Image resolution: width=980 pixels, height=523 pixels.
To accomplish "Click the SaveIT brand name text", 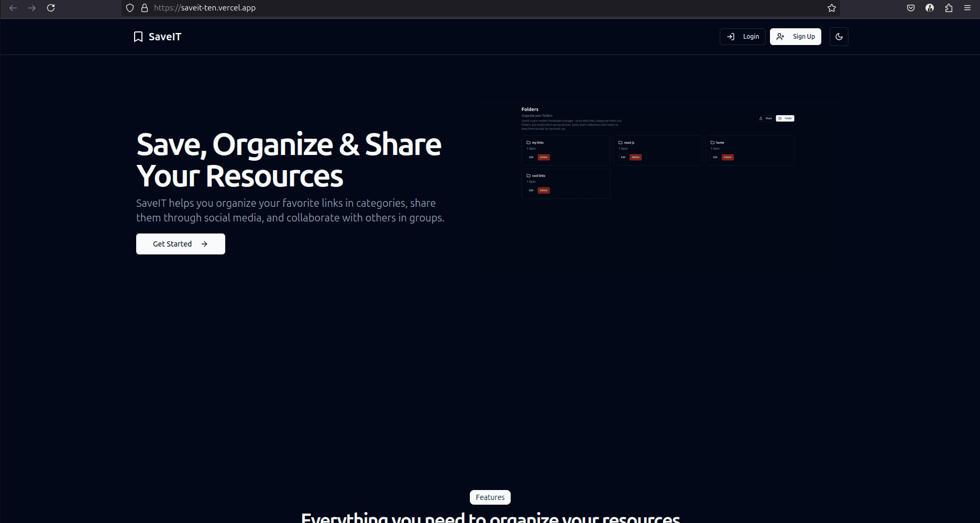I will (x=165, y=37).
